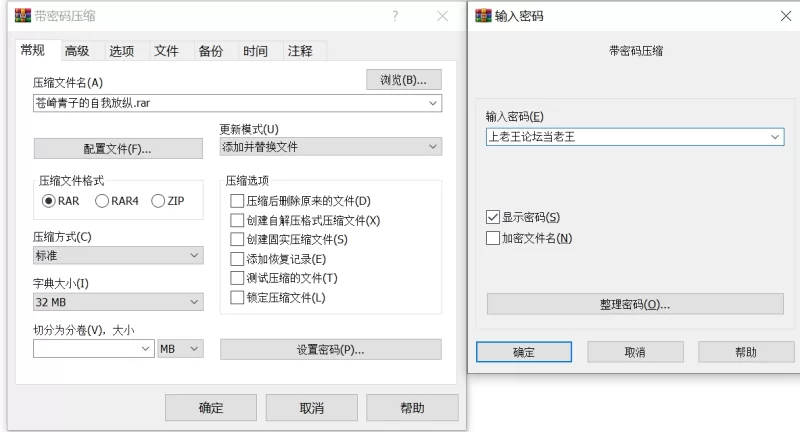Click the WinRAR icon in the 带密码压缩 title bar
800x432 pixels.
(22, 17)
